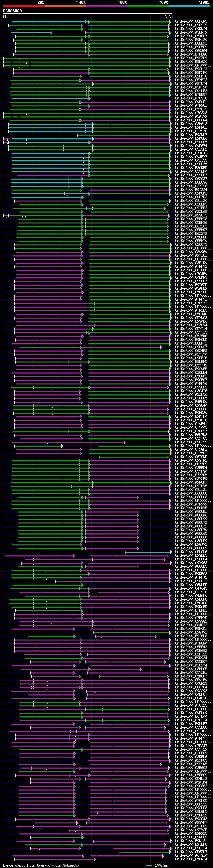Click the white query sequence bar
Viewport: 213px width, 868px height.
88,14
